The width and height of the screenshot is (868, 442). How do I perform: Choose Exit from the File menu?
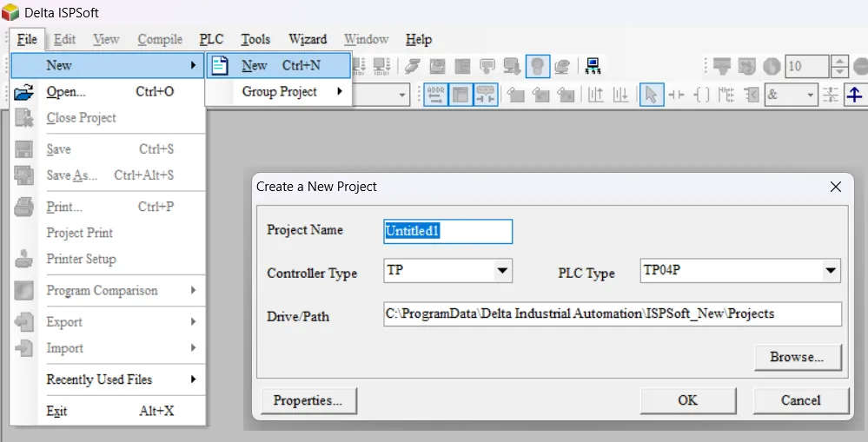pyautogui.click(x=108, y=411)
